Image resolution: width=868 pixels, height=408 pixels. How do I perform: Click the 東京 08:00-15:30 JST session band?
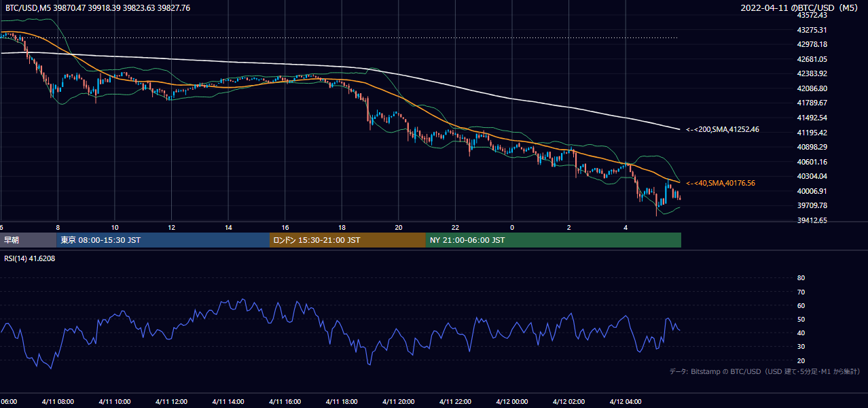163,240
